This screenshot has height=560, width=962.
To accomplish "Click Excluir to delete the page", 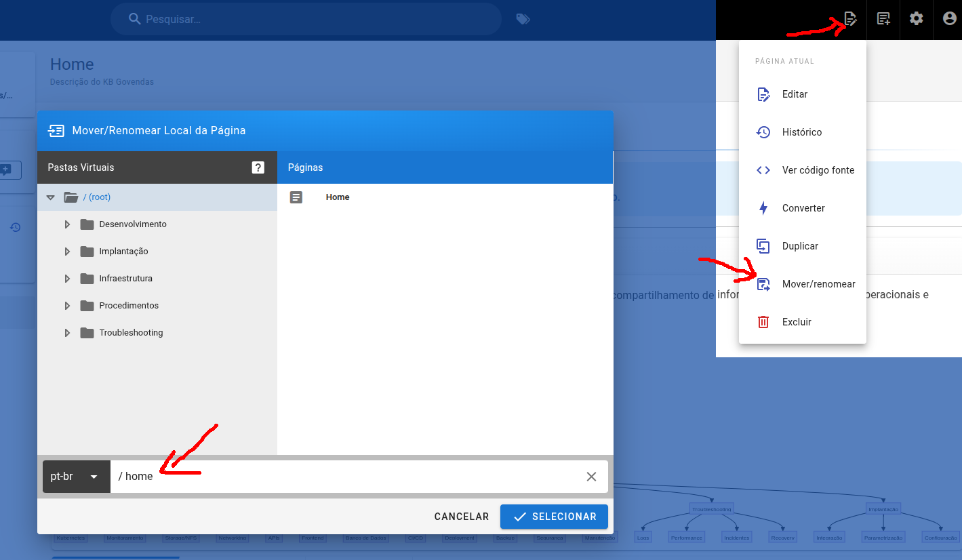I will [797, 322].
